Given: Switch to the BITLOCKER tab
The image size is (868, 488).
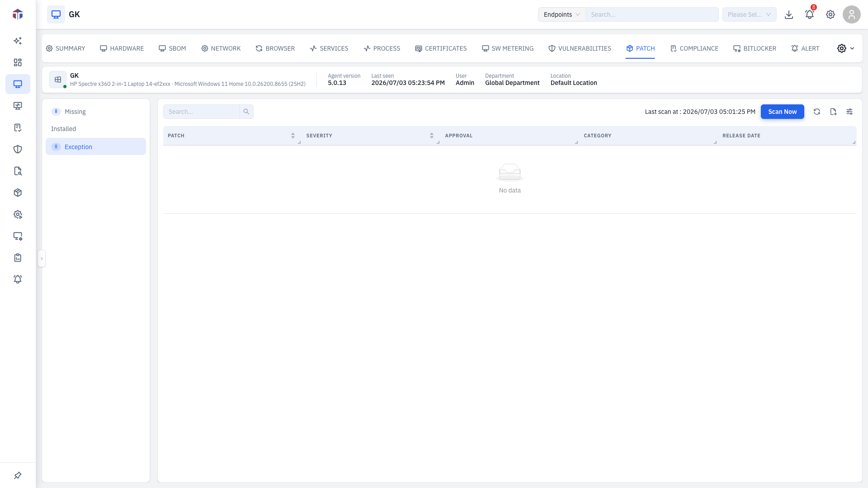Looking at the screenshot, I should pos(755,48).
